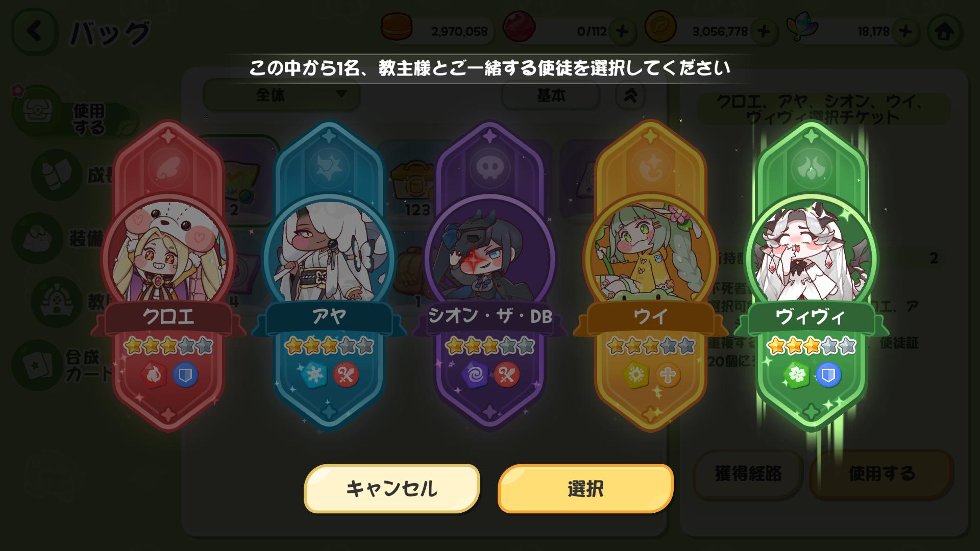The width and height of the screenshot is (980, 551).
Task: Select the クロエ red character card
Action: pos(168,275)
